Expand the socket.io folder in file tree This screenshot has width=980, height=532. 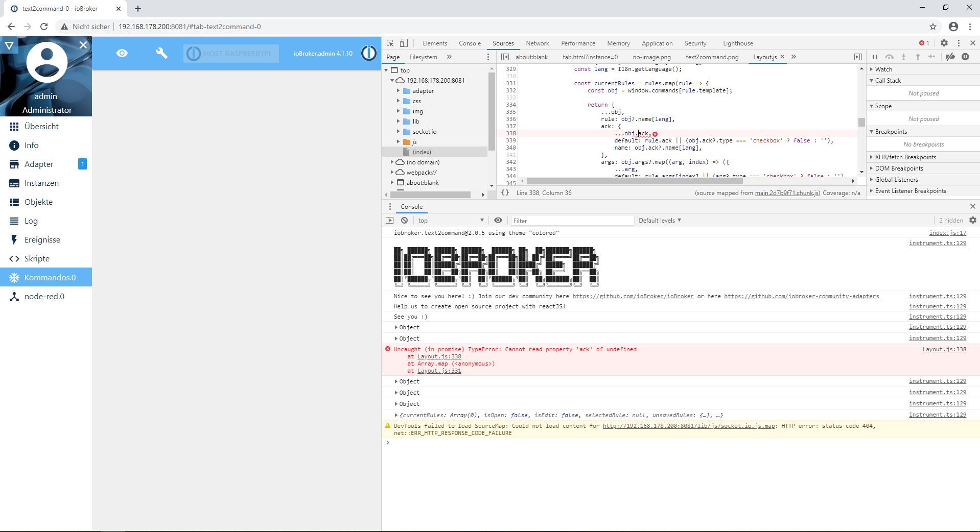pyautogui.click(x=399, y=131)
